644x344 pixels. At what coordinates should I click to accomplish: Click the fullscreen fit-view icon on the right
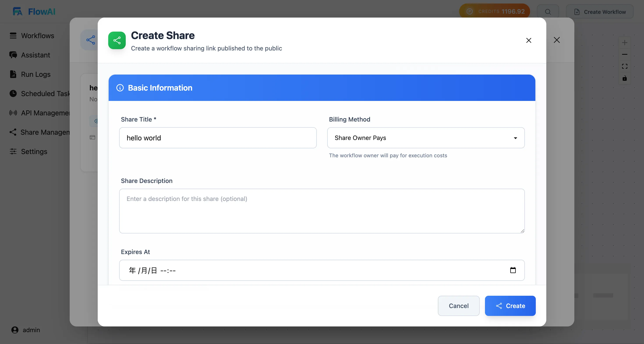click(x=624, y=66)
